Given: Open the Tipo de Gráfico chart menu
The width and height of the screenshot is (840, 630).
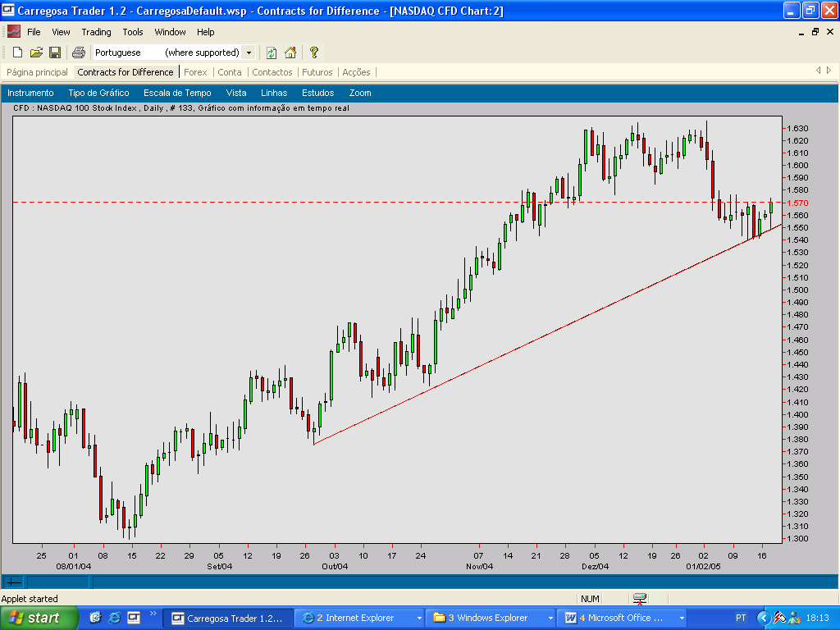Looking at the screenshot, I should (x=98, y=93).
